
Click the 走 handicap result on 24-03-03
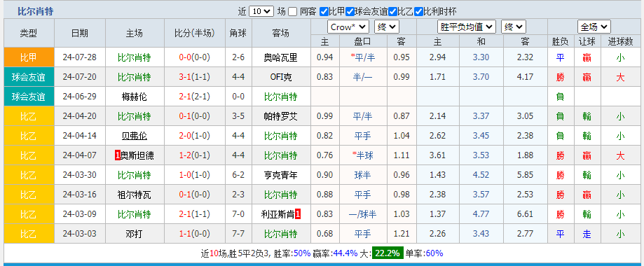[x=587, y=234]
